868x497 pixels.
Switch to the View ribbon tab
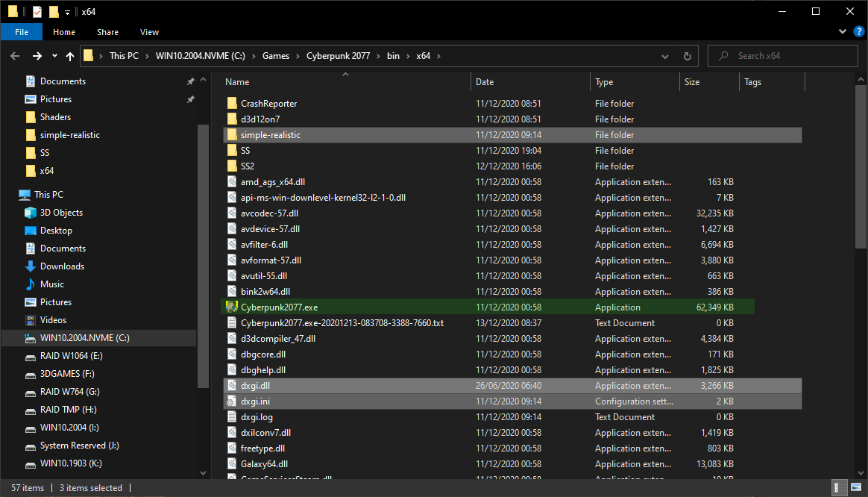coord(149,32)
